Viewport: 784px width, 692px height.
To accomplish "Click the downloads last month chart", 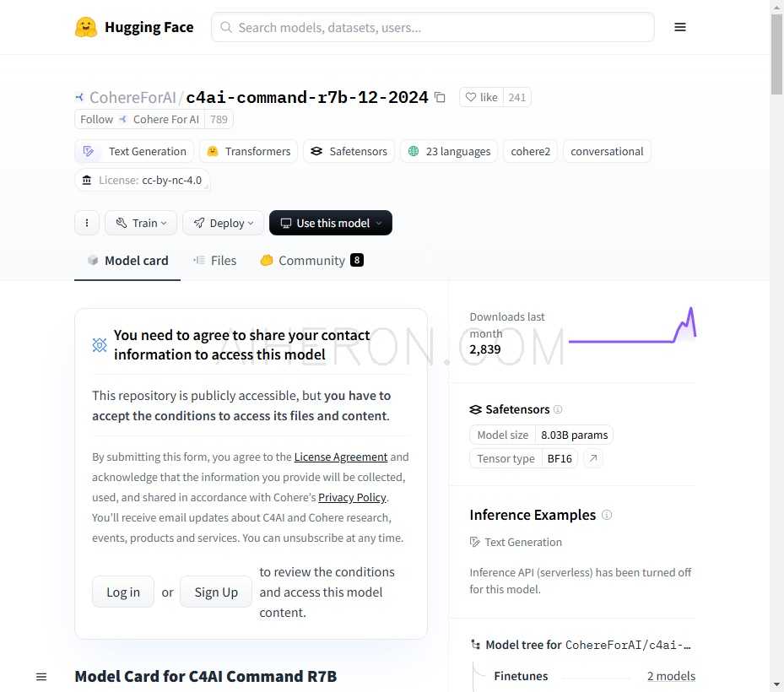I will tap(632, 326).
